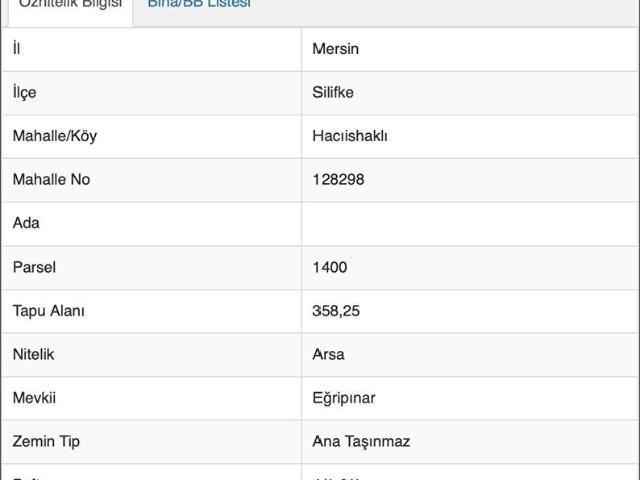
Task: Open the Bina/BB Listesi tab
Action: coord(198,5)
